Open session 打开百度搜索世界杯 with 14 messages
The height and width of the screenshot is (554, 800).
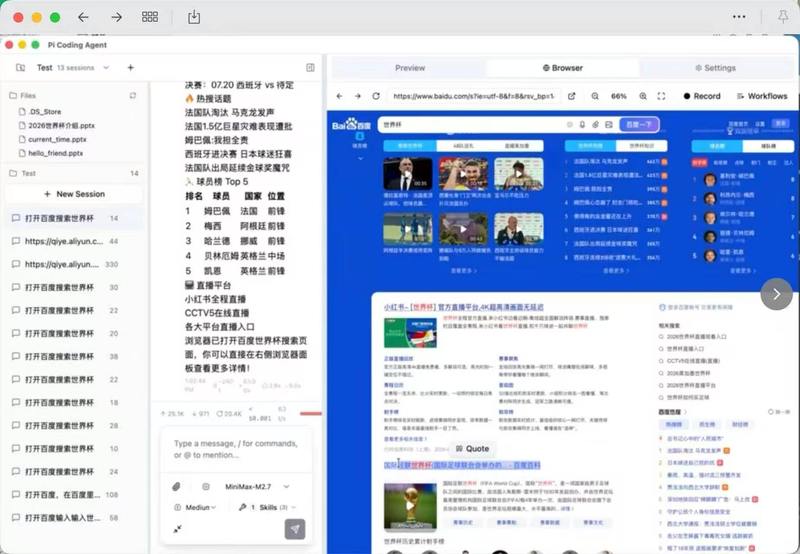74,218
